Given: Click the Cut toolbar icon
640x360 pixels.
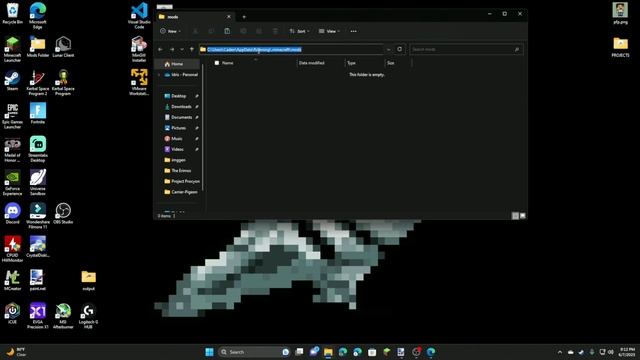Looking at the screenshot, I should click(x=196, y=31).
